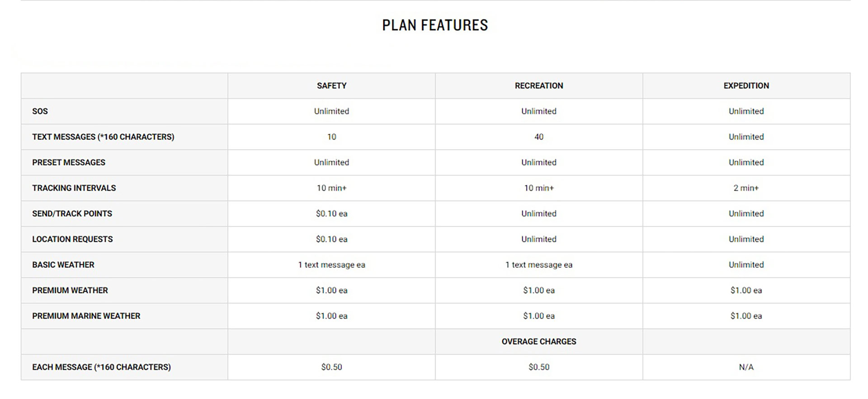Select the 2 min+ tracking interval cell

point(746,188)
